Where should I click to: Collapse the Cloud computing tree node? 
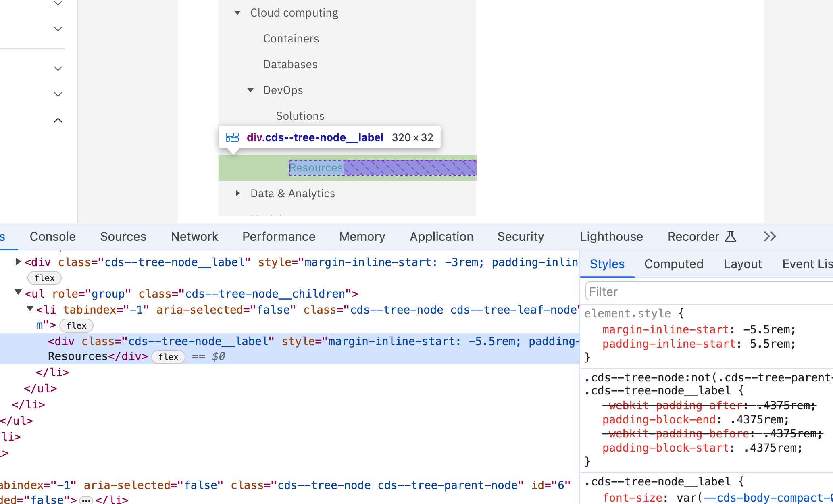[237, 13]
